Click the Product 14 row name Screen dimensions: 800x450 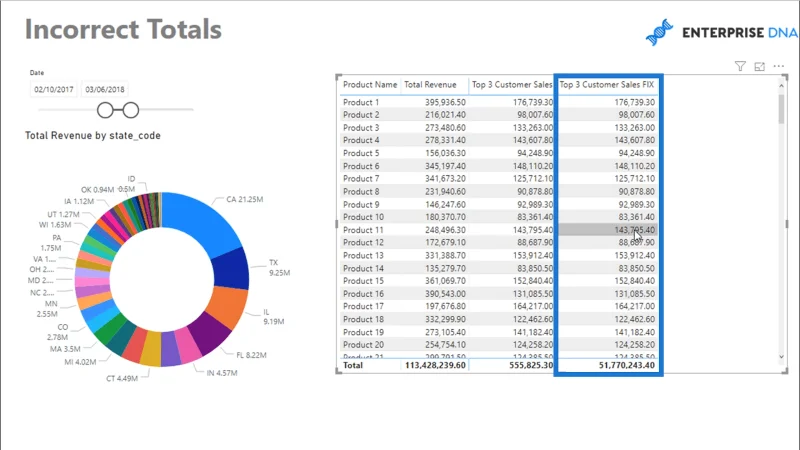363,268
